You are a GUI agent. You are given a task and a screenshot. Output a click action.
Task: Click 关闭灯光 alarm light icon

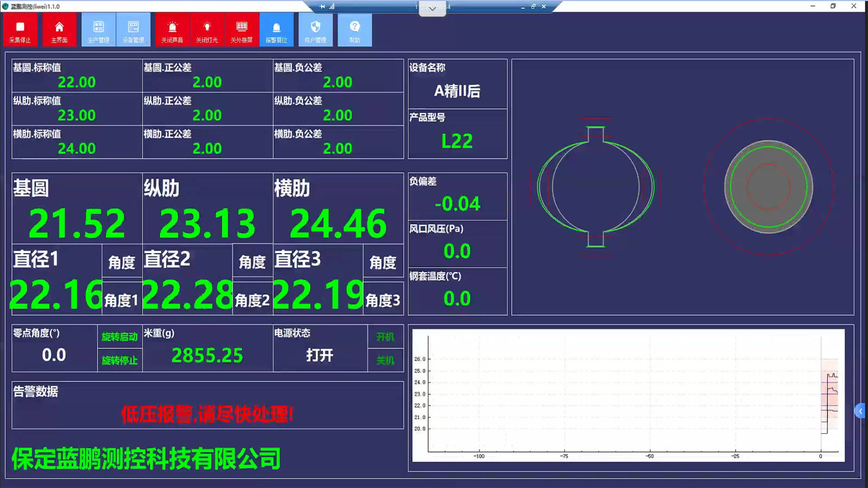click(x=207, y=30)
